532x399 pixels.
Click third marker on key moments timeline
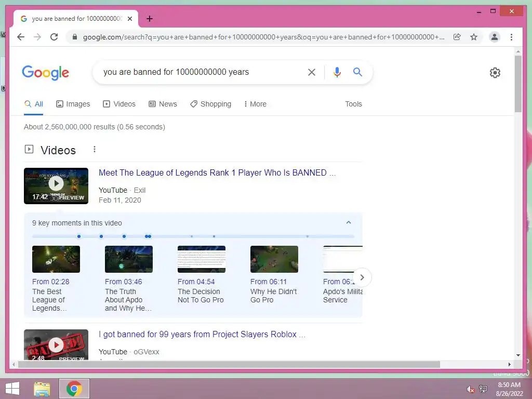pos(124,236)
